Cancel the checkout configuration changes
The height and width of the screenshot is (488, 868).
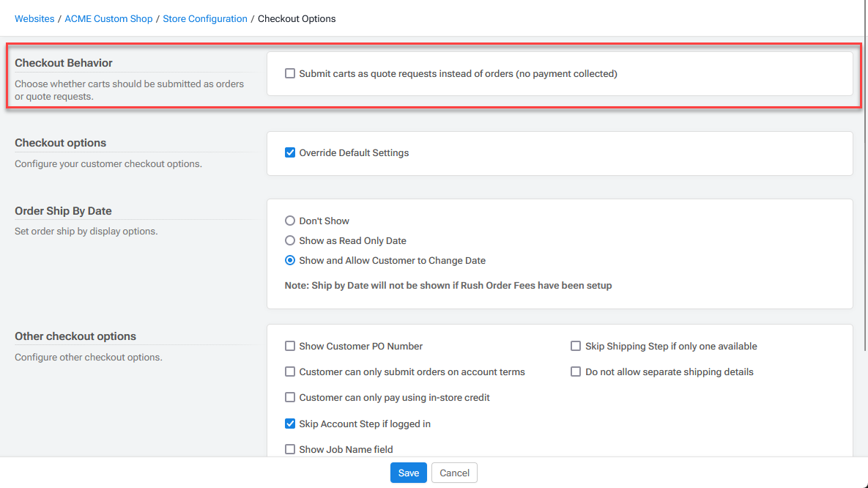point(454,473)
